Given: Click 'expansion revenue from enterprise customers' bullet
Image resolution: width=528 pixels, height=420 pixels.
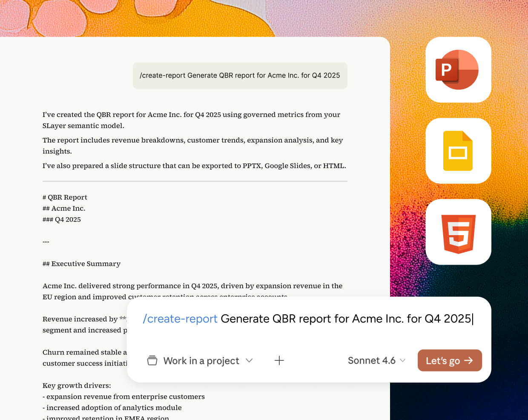Looking at the screenshot, I should [123, 397].
